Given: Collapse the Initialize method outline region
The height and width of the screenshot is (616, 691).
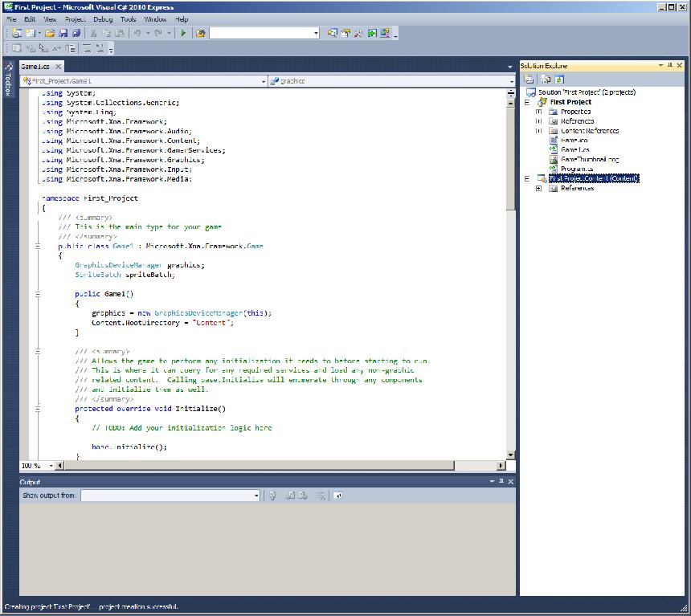Looking at the screenshot, I should point(38,409).
